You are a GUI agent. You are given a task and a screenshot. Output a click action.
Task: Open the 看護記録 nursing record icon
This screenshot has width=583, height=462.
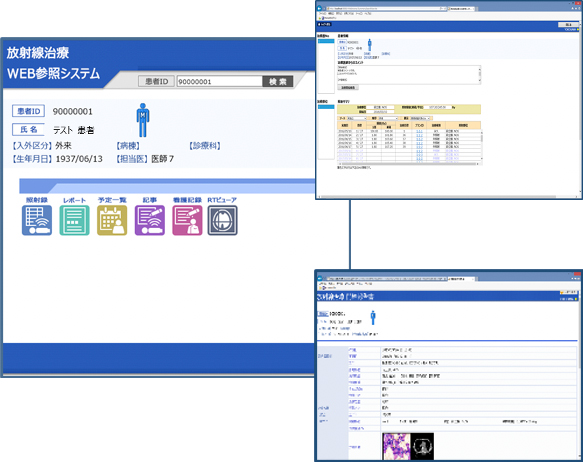(x=187, y=220)
